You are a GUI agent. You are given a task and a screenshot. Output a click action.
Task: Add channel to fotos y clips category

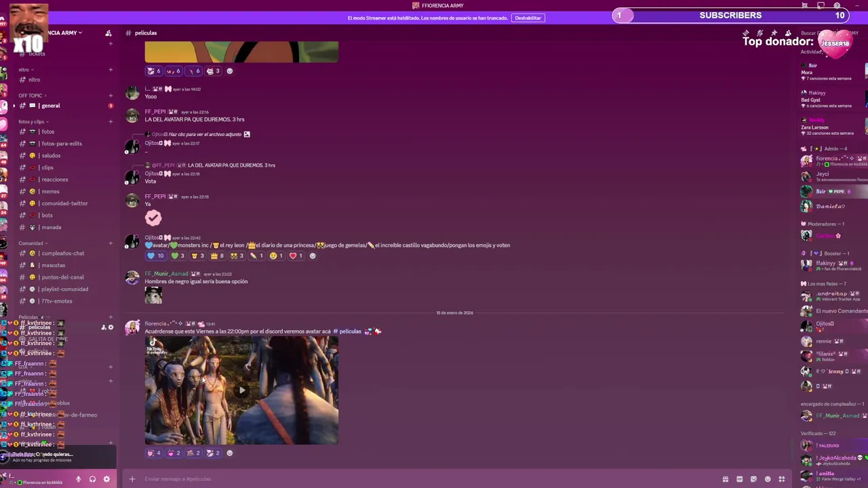pos(111,121)
